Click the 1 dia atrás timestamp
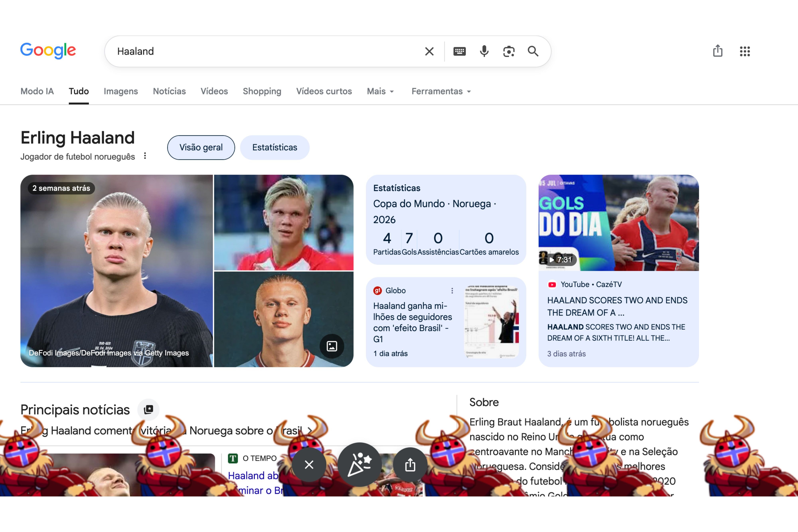 390,353
